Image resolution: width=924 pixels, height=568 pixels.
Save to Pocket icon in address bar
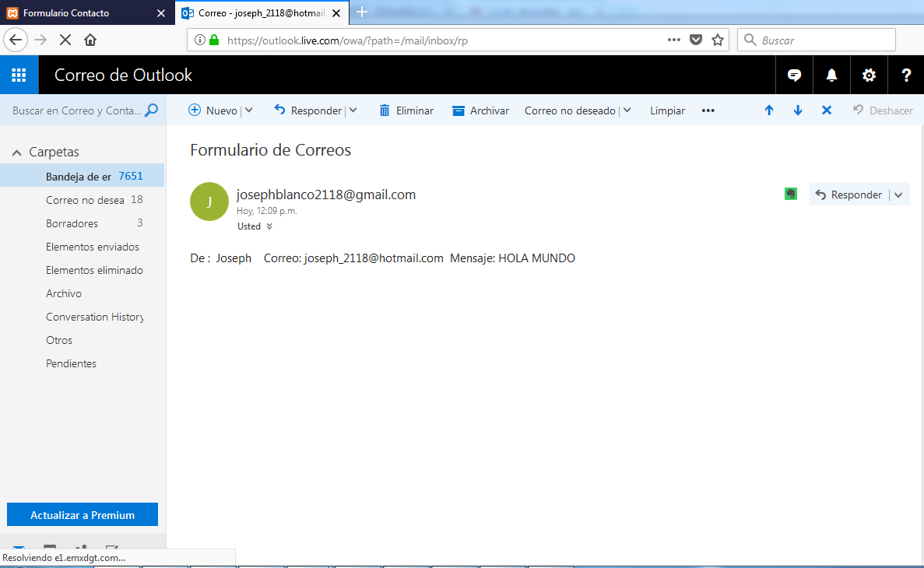[x=696, y=40]
